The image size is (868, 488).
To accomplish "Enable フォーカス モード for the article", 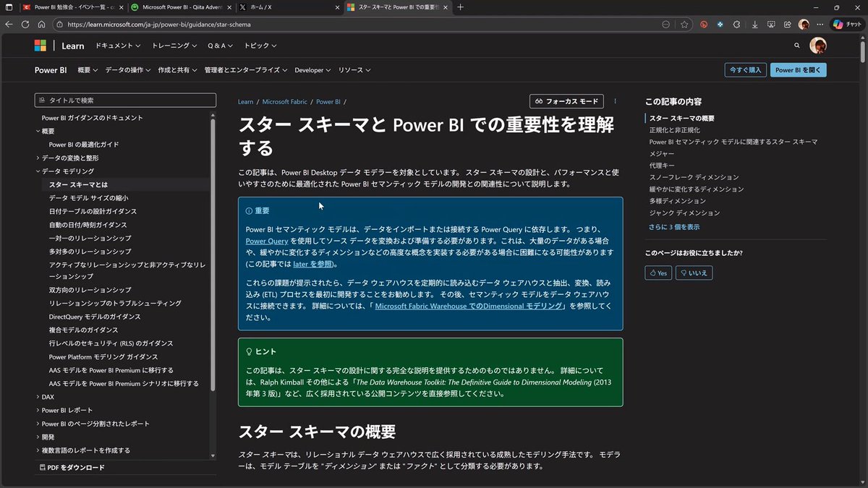I will click(566, 100).
